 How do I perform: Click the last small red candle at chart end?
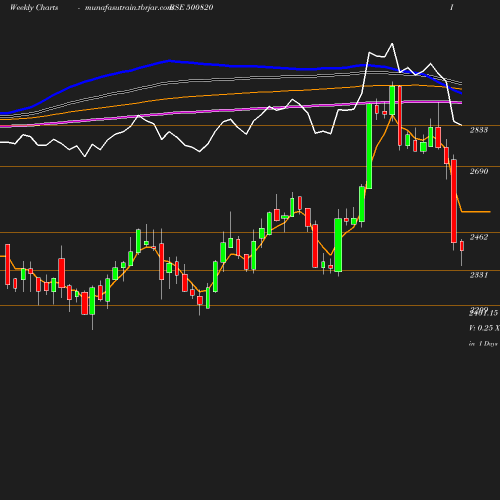(462, 246)
